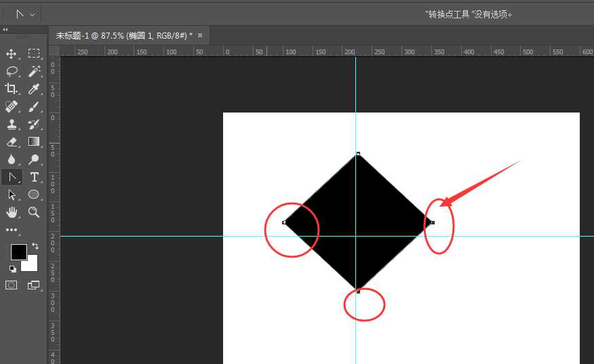The height and width of the screenshot is (364, 594).
Task: Select the Horizontal Type tool
Action: 34,177
